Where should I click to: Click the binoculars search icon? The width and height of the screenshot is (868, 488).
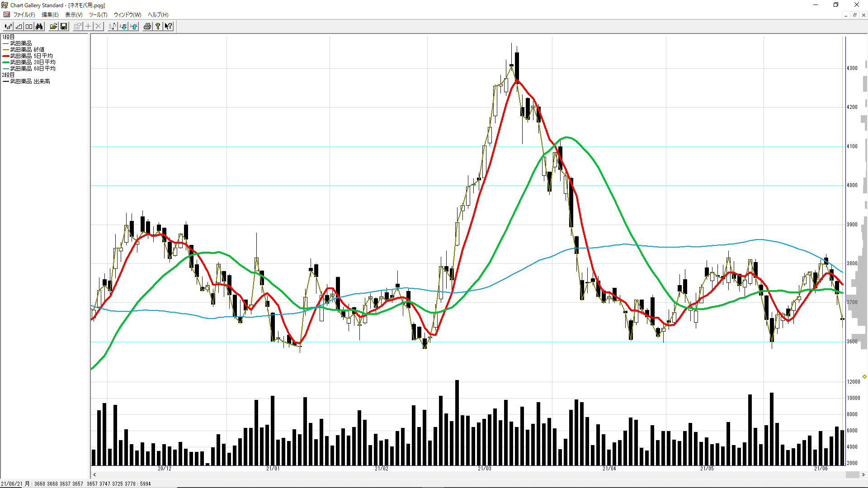pos(39,27)
